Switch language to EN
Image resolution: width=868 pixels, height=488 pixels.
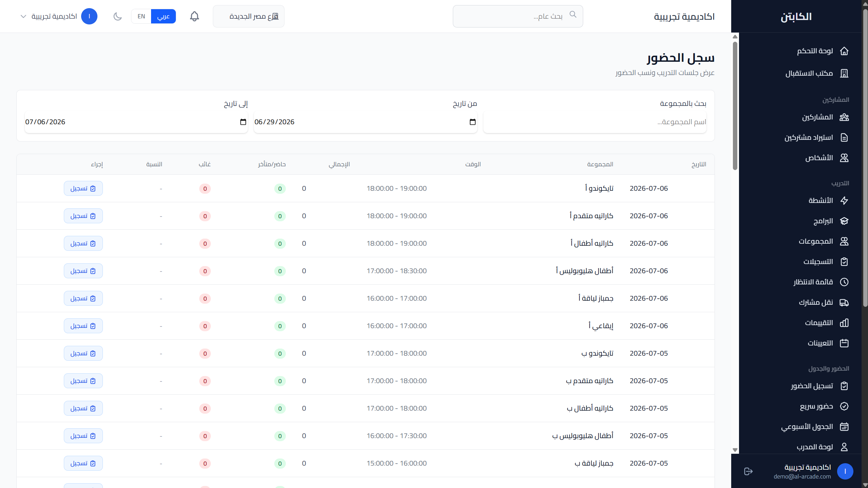click(x=141, y=16)
